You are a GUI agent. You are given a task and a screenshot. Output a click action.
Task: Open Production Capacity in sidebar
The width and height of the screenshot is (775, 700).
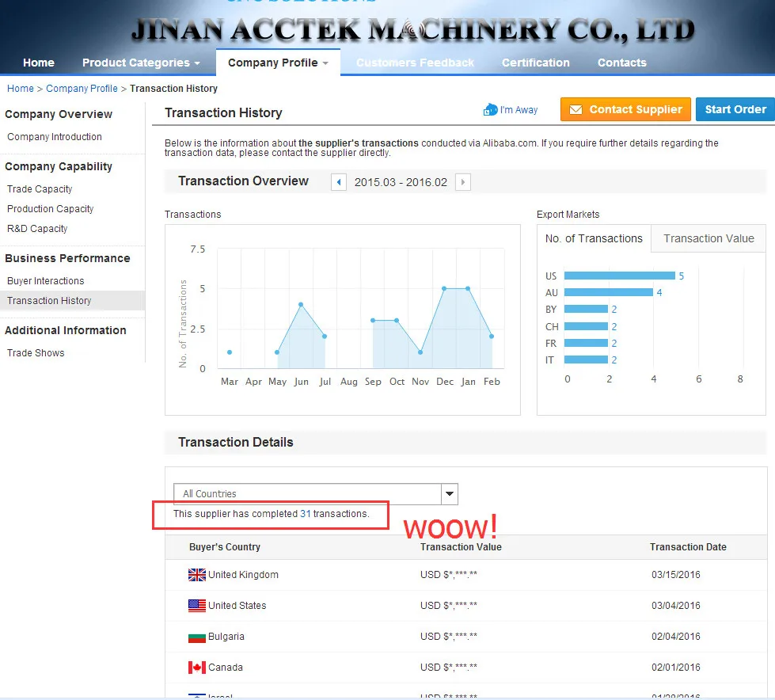point(50,209)
